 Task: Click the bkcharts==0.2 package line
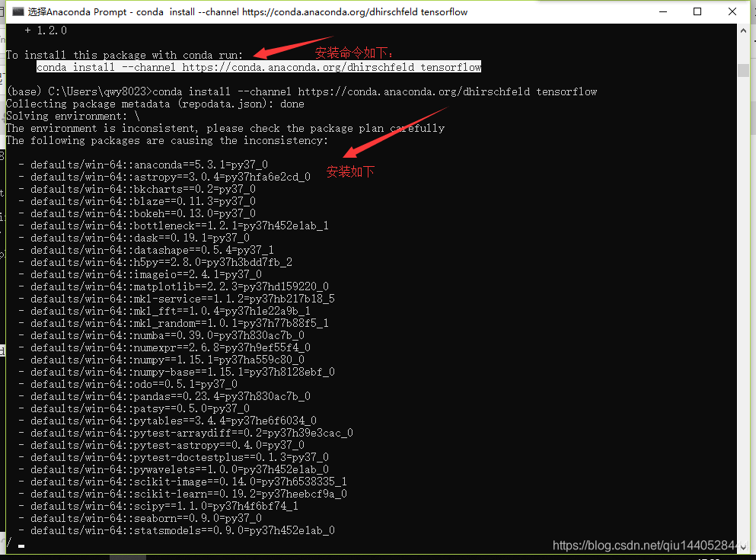[x=137, y=189]
